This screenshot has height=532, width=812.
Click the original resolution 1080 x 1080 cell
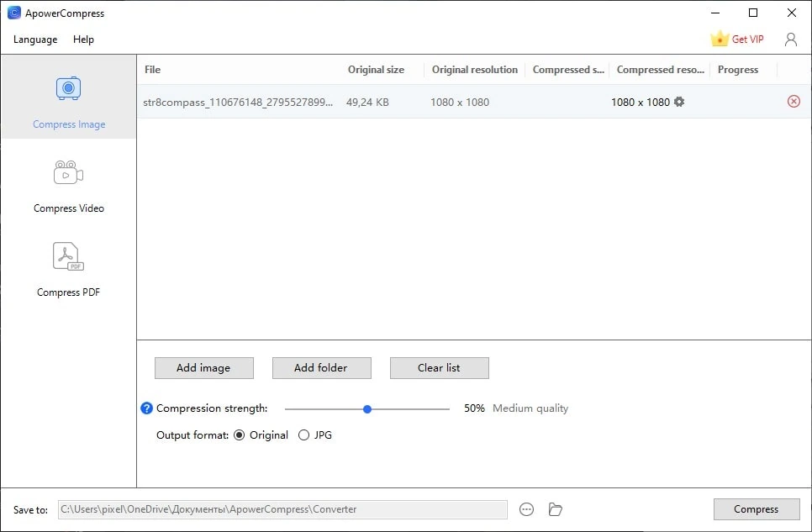pos(459,102)
